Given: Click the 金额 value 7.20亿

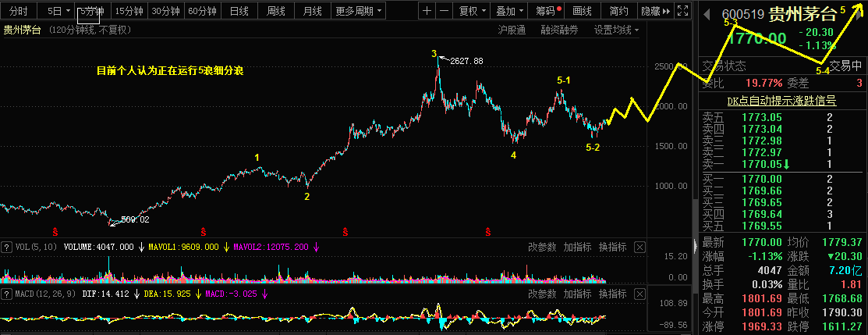Looking at the screenshot, I should click(846, 270).
